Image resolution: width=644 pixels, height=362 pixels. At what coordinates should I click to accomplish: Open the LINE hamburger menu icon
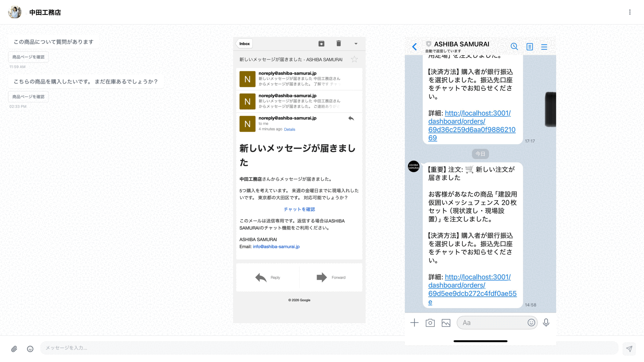[544, 47]
